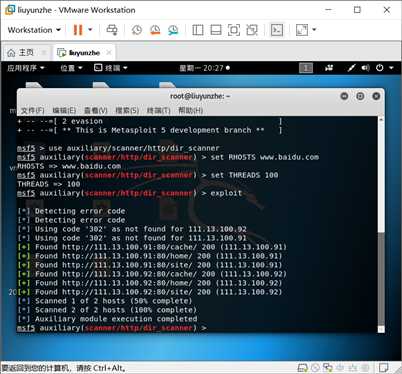This screenshot has width=402, height=374.
Task: Click 'RHOSTS => www.baidu.com' output line
Action: click(x=69, y=166)
